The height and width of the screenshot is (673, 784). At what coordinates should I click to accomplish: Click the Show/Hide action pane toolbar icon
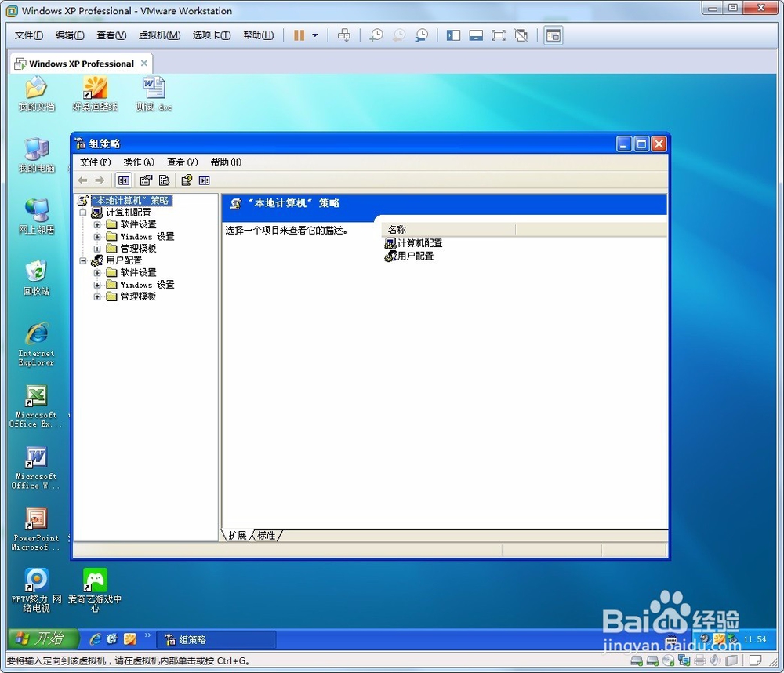[x=204, y=180]
